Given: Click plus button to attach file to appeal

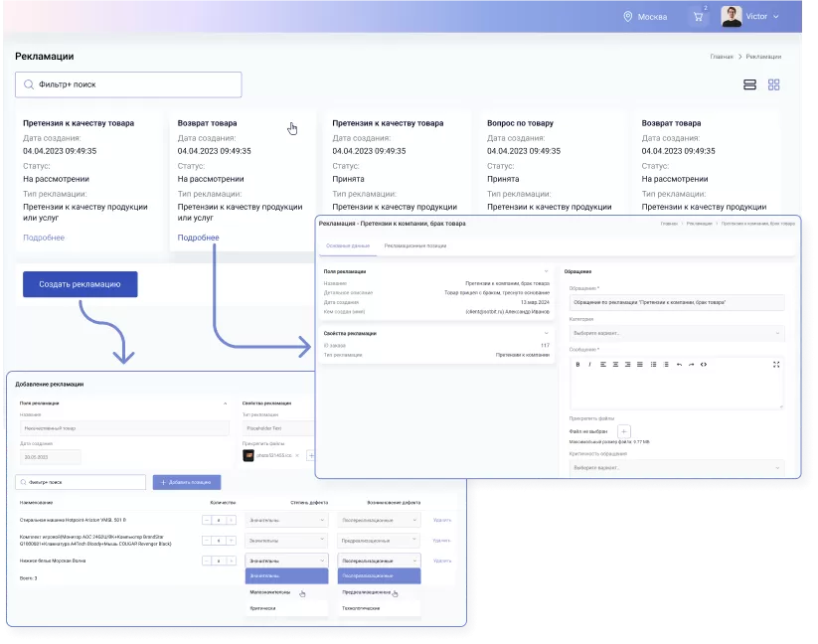Looking at the screenshot, I should click(x=624, y=431).
